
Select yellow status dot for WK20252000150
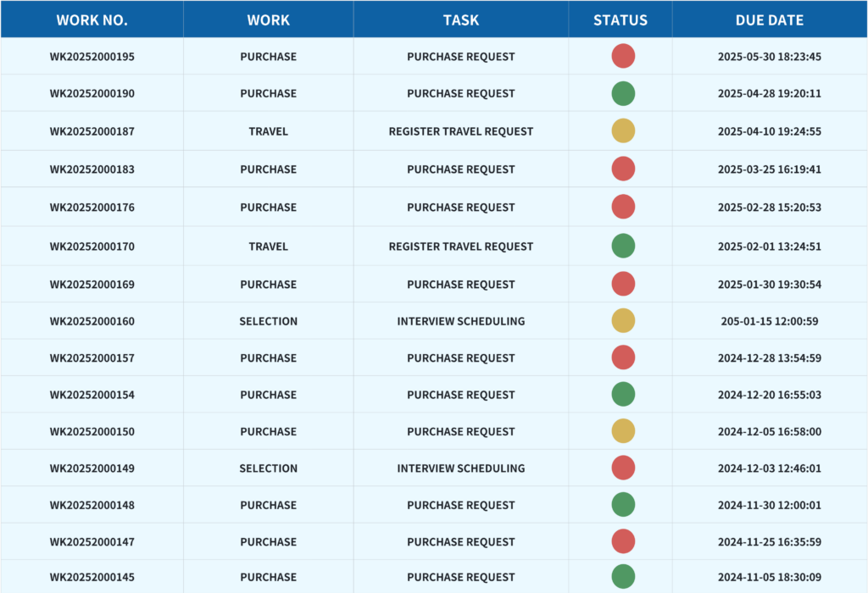click(623, 431)
